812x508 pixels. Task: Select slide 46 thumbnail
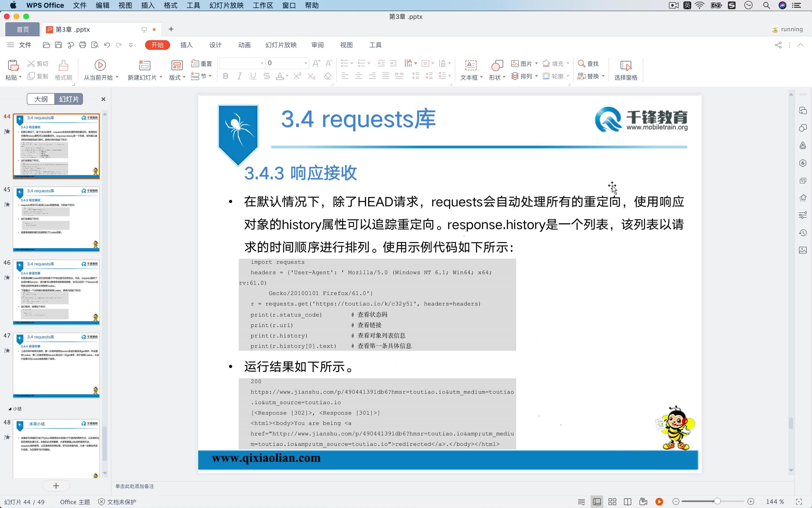pyautogui.click(x=56, y=292)
